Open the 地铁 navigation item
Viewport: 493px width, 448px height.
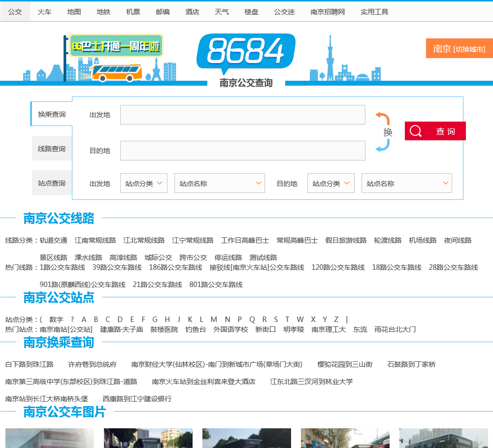[103, 12]
